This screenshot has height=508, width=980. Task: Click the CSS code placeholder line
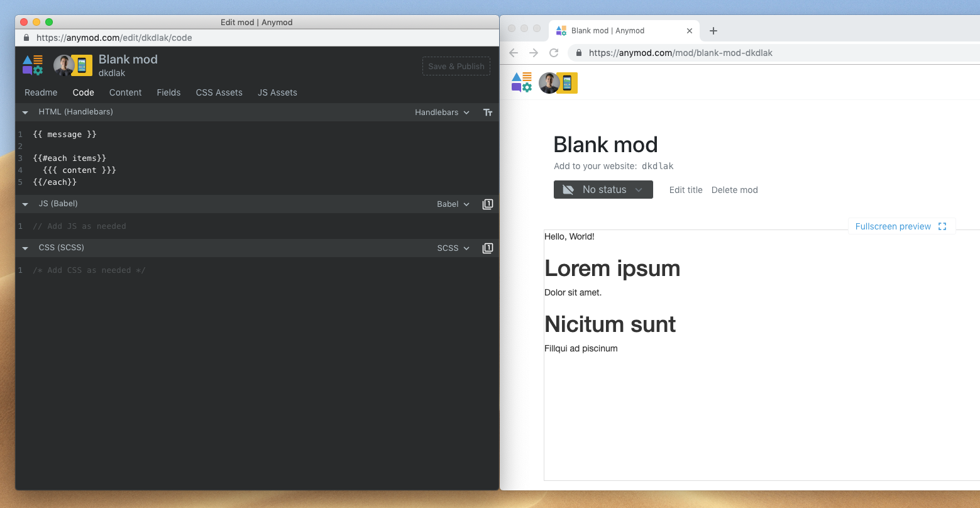[x=89, y=270]
